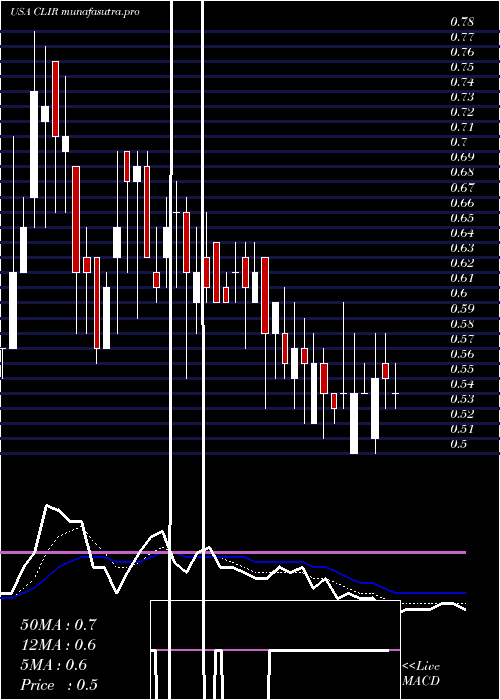Click the 5MA : 0.6 readout
This screenshot has height=700, width=500.
click(54, 665)
